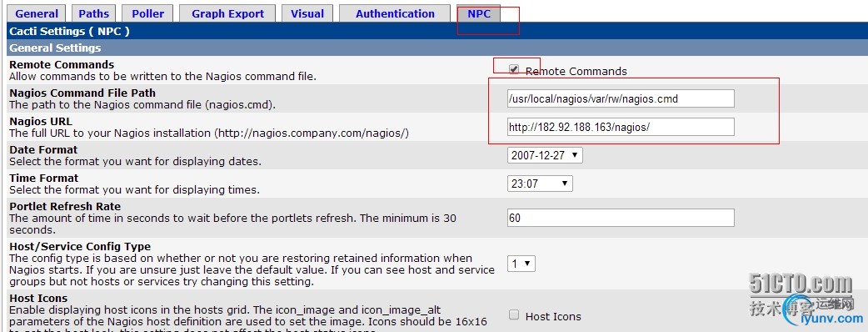Click 'Select the format you want for displaying times'

click(x=134, y=190)
